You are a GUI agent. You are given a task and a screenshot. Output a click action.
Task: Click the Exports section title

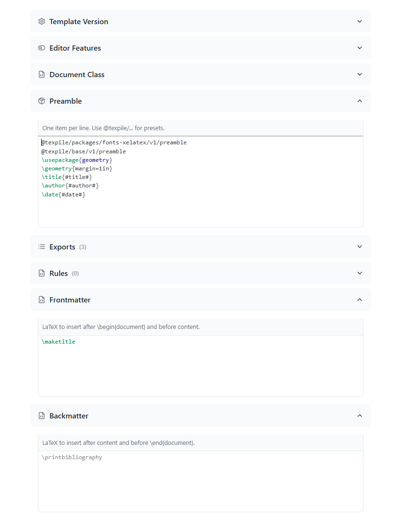click(x=62, y=247)
